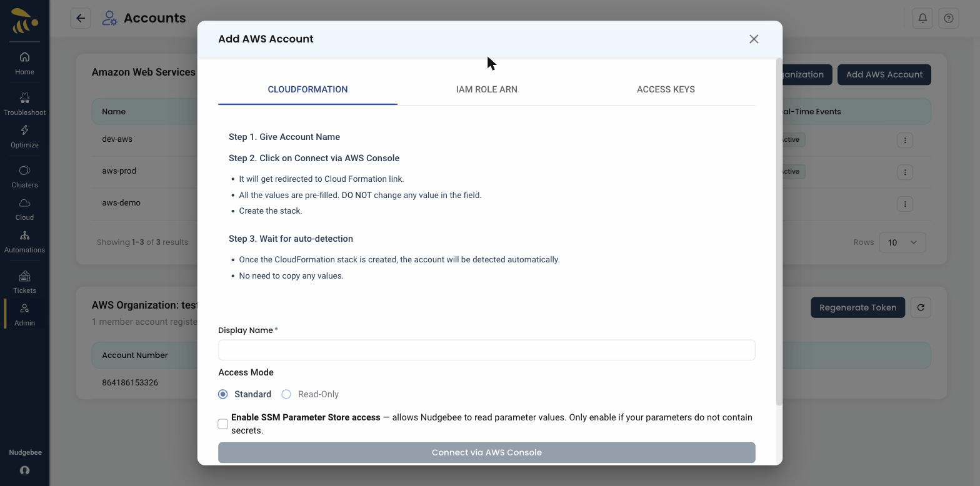Click Connect via AWS Console button
980x486 pixels.
point(487,452)
